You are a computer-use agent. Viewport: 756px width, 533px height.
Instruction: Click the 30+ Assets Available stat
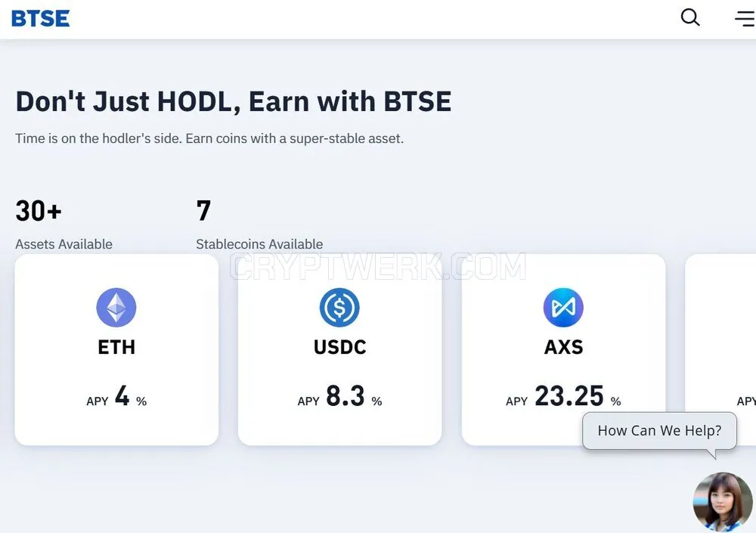64,225
